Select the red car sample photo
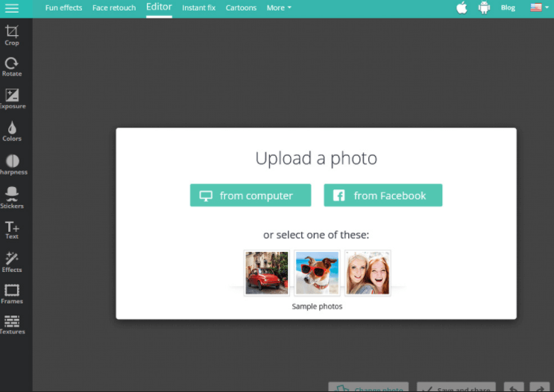 click(x=267, y=273)
